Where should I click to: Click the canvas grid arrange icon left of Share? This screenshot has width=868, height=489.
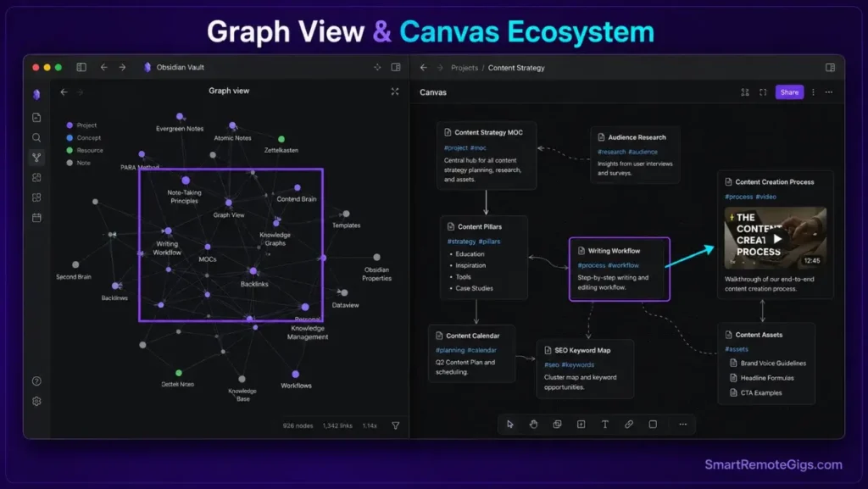click(745, 92)
